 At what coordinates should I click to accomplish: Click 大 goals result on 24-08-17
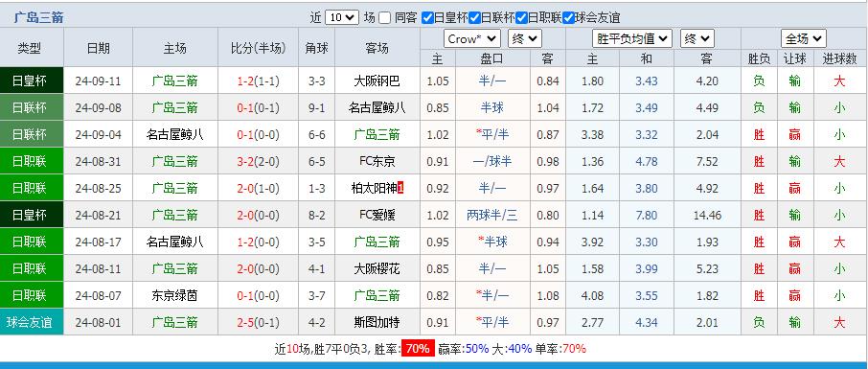[x=840, y=242]
